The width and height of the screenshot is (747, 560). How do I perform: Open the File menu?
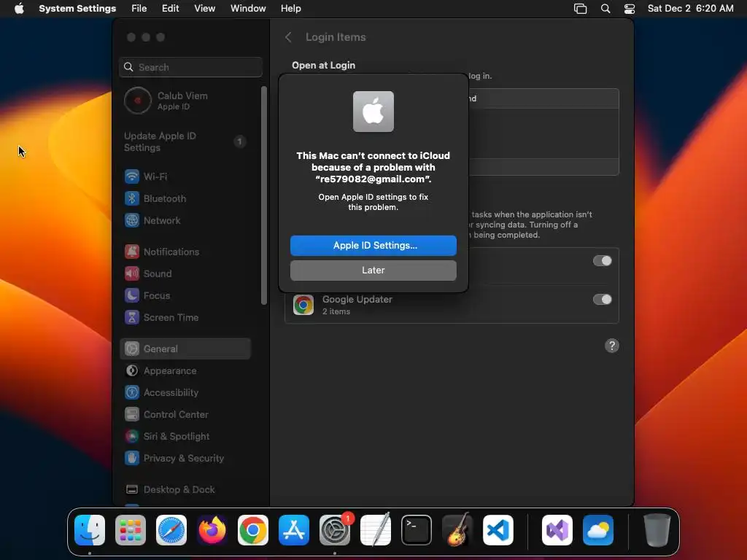click(x=139, y=9)
